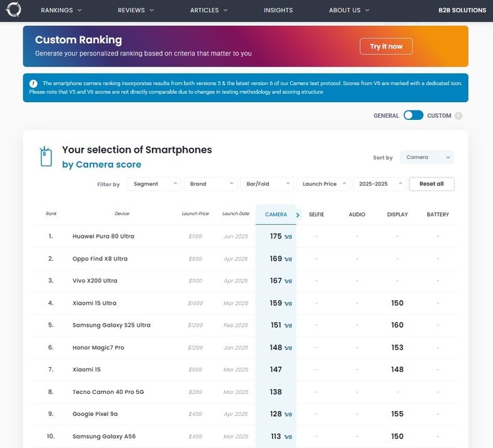Click the V6 badge for Samsung Galaxy S25 Ultra
The image size is (493, 448).
coord(288,325)
